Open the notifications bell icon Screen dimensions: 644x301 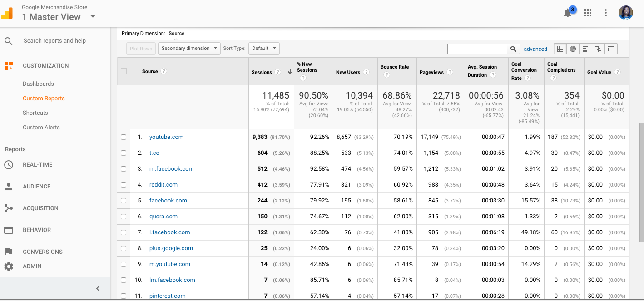(568, 13)
